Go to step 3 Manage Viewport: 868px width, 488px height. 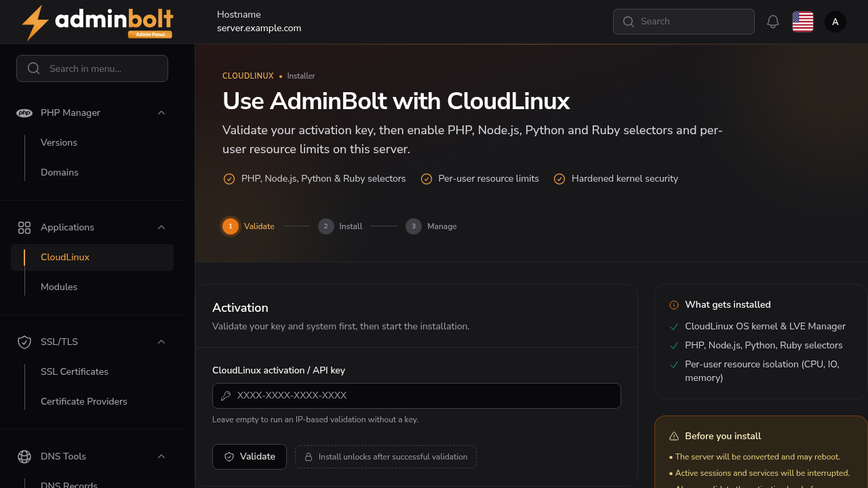[x=431, y=226]
